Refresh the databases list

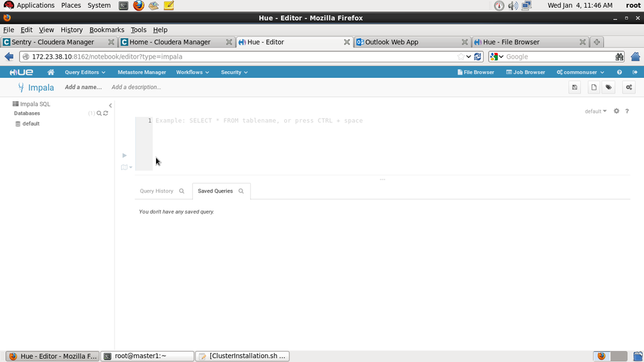click(x=106, y=113)
